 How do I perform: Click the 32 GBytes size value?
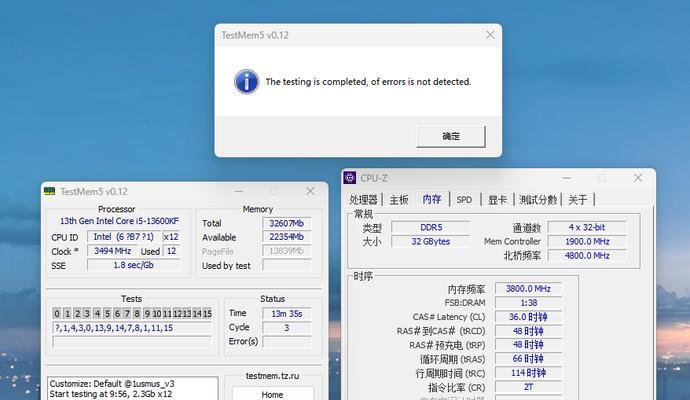[x=431, y=242]
